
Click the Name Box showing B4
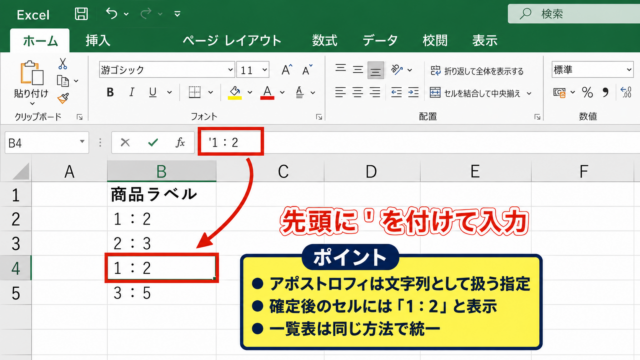point(47,143)
